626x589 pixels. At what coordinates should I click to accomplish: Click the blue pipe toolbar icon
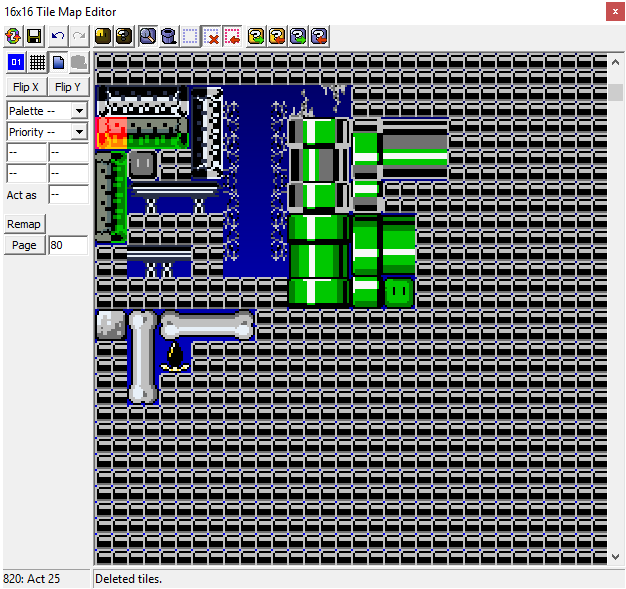coord(169,36)
